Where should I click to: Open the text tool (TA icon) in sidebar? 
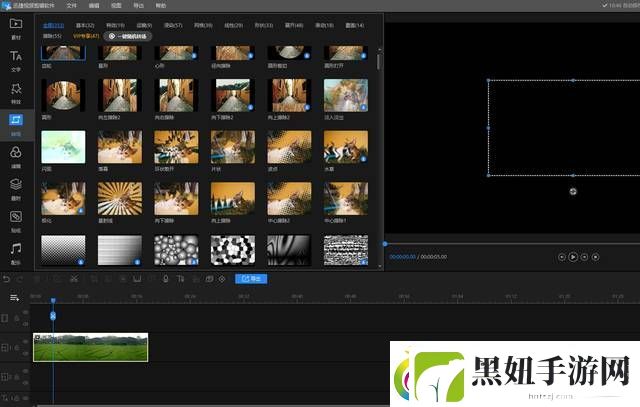(16, 56)
